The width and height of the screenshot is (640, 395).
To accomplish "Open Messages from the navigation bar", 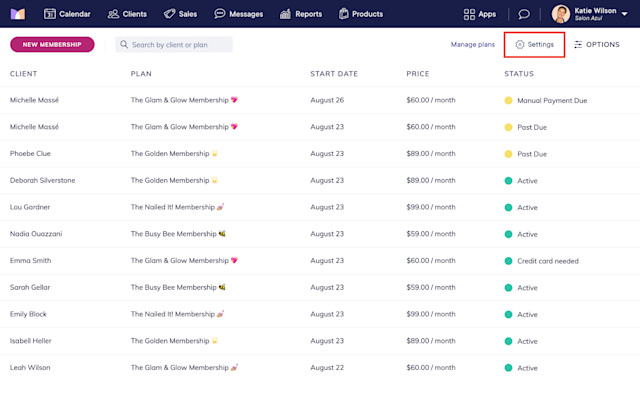I will tap(238, 14).
